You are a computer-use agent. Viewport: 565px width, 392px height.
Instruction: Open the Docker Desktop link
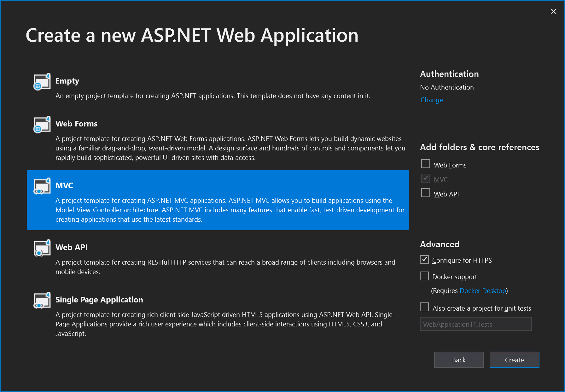tap(483, 291)
